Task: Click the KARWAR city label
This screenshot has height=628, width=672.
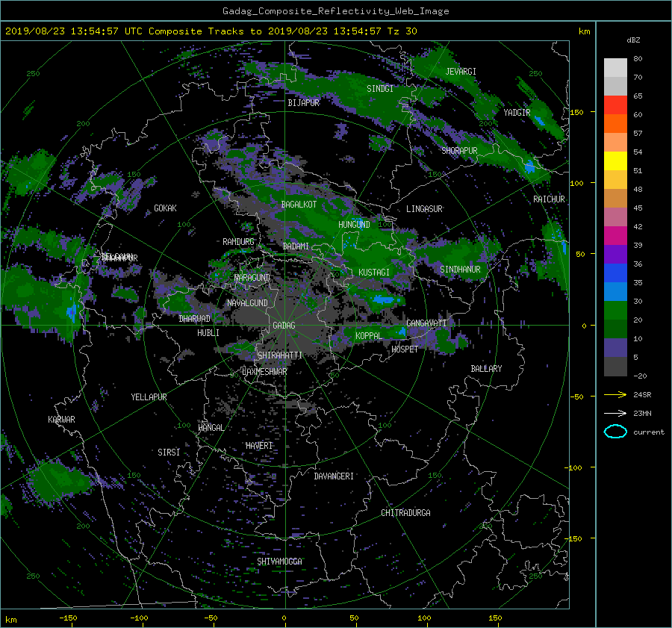Action: [61, 419]
